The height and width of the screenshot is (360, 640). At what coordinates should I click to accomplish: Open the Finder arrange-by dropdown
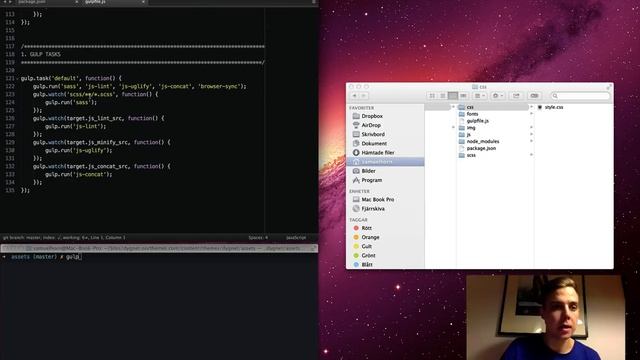[x=480, y=96]
